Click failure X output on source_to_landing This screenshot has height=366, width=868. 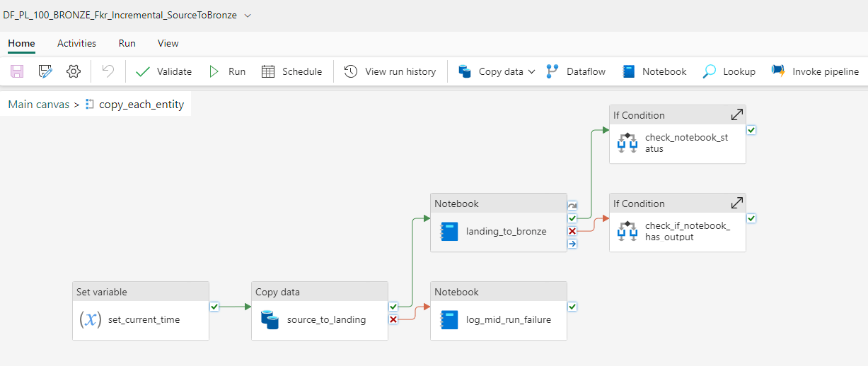(x=393, y=319)
